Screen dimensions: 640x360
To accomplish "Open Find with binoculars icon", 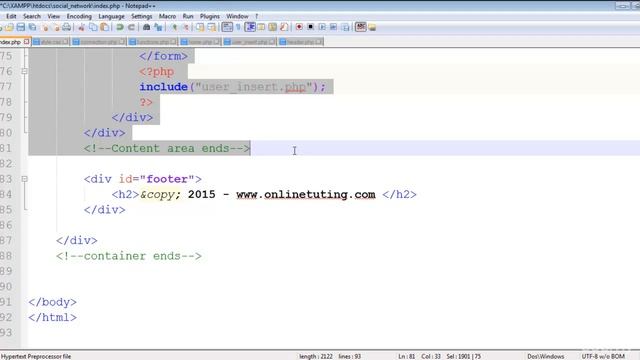I will pyautogui.click(x=146, y=27).
